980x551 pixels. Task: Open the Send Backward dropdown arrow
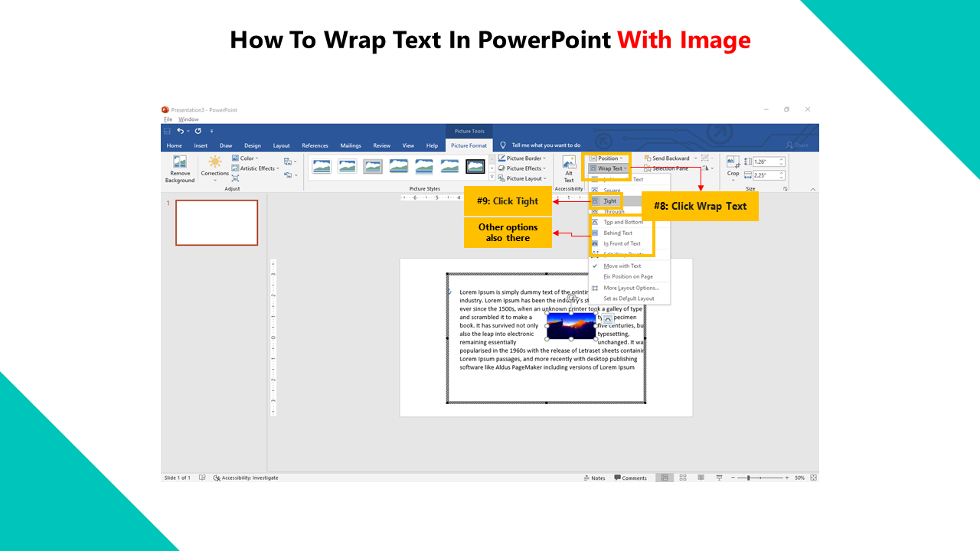(696, 158)
